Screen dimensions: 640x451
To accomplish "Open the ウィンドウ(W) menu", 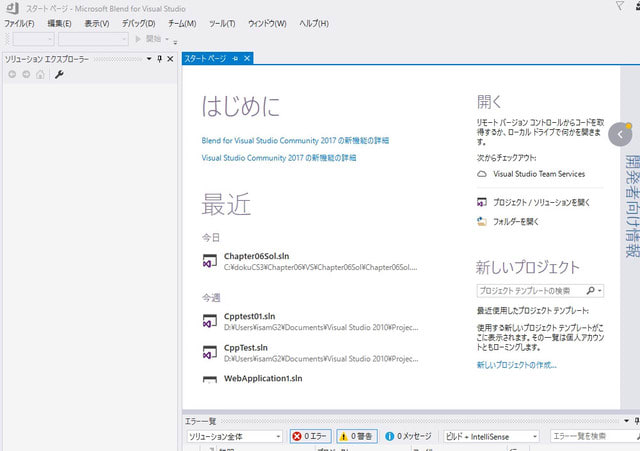I will (x=267, y=24).
